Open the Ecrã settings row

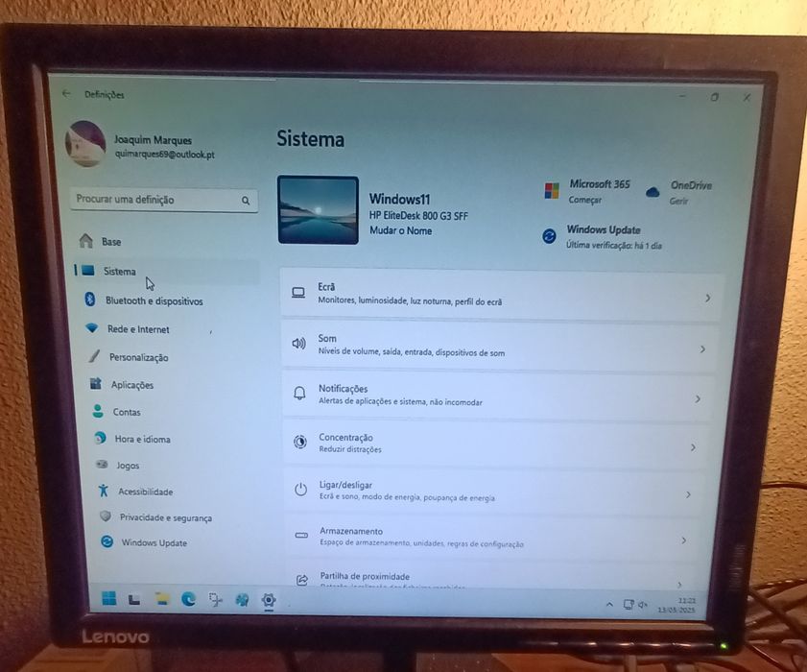point(501,294)
